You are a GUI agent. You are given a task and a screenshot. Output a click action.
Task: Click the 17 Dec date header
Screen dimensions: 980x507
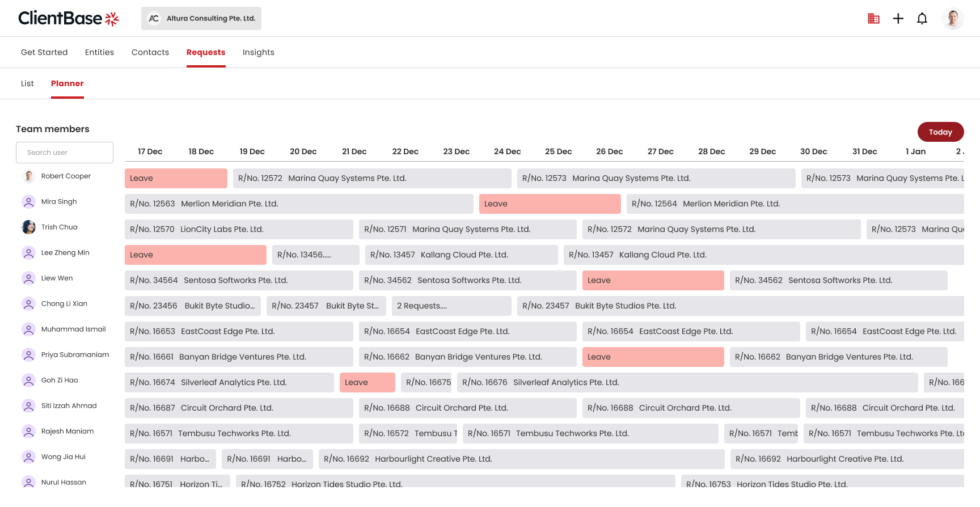pyautogui.click(x=150, y=151)
